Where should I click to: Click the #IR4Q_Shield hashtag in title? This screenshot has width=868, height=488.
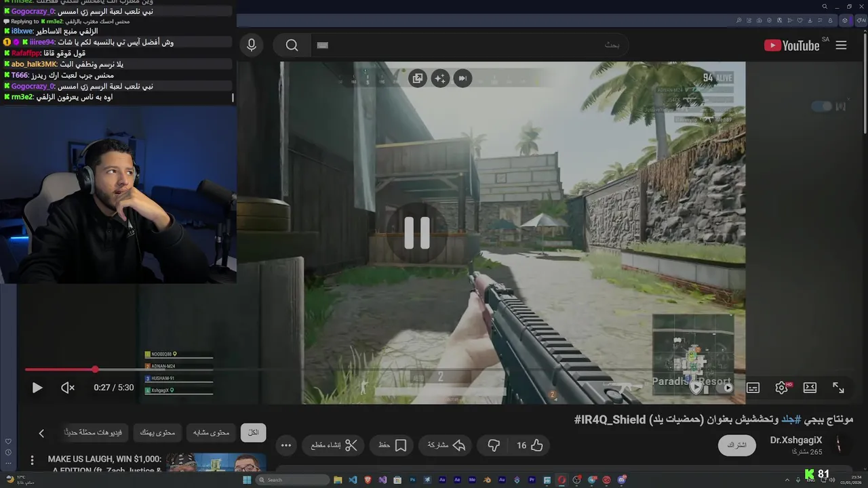610,420
